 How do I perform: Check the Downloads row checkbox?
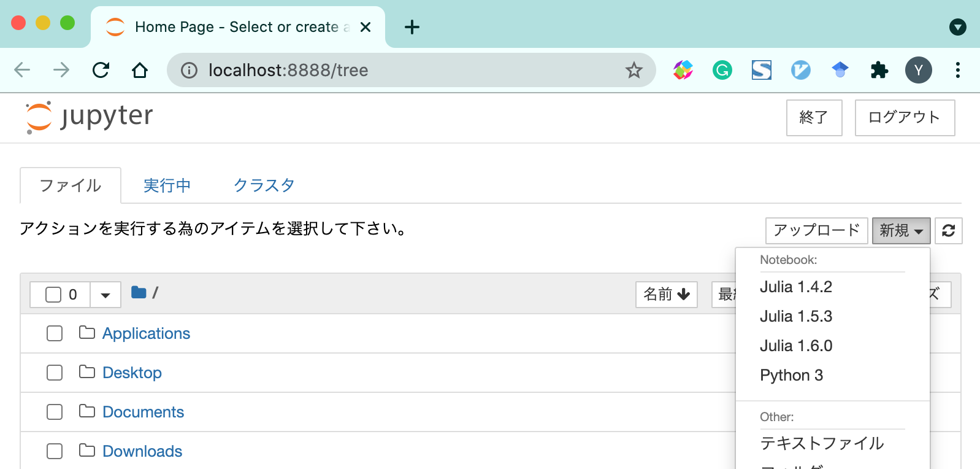tap(55, 451)
